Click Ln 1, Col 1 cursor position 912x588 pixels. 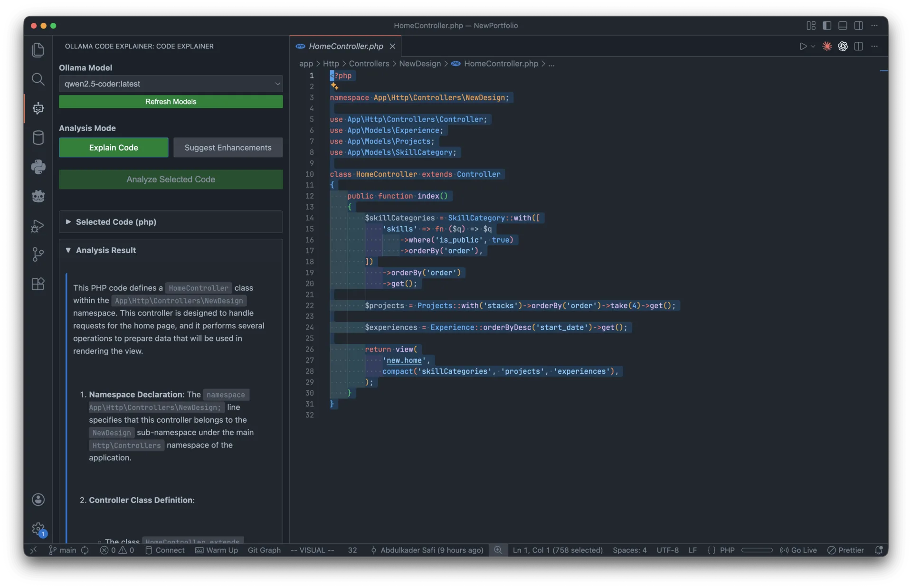[x=557, y=550]
